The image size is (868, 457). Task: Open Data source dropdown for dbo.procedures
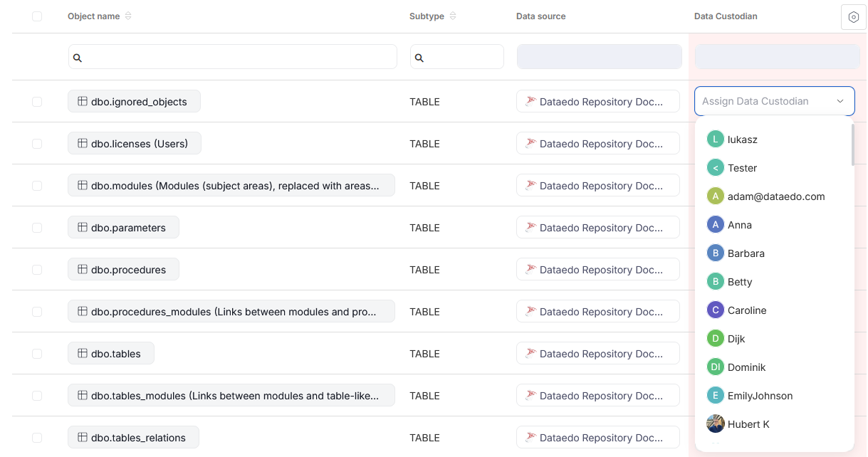[x=598, y=270]
